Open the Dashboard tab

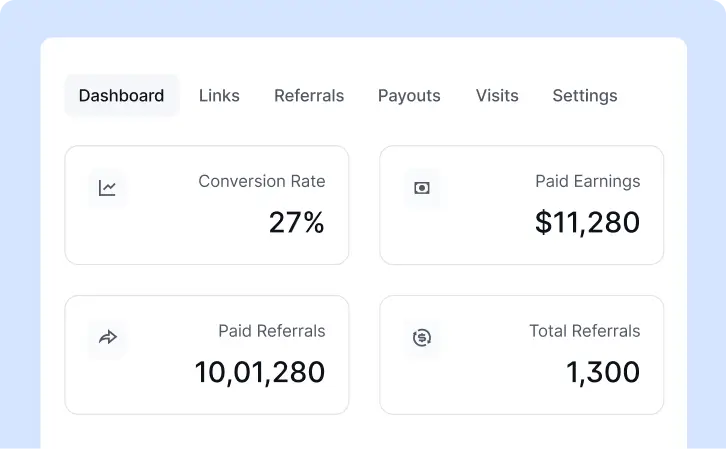point(122,95)
